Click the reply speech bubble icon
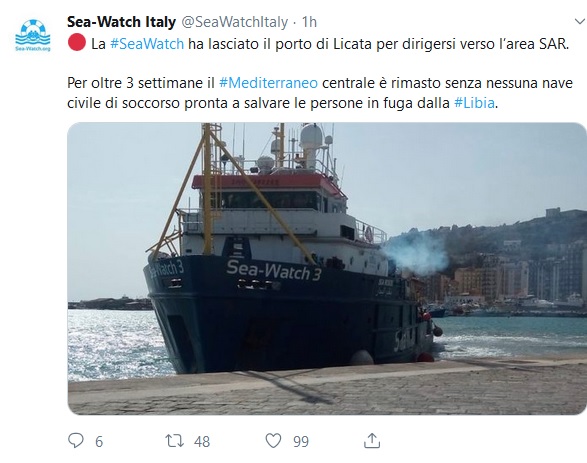The height and width of the screenshot is (463, 587). 76,441
